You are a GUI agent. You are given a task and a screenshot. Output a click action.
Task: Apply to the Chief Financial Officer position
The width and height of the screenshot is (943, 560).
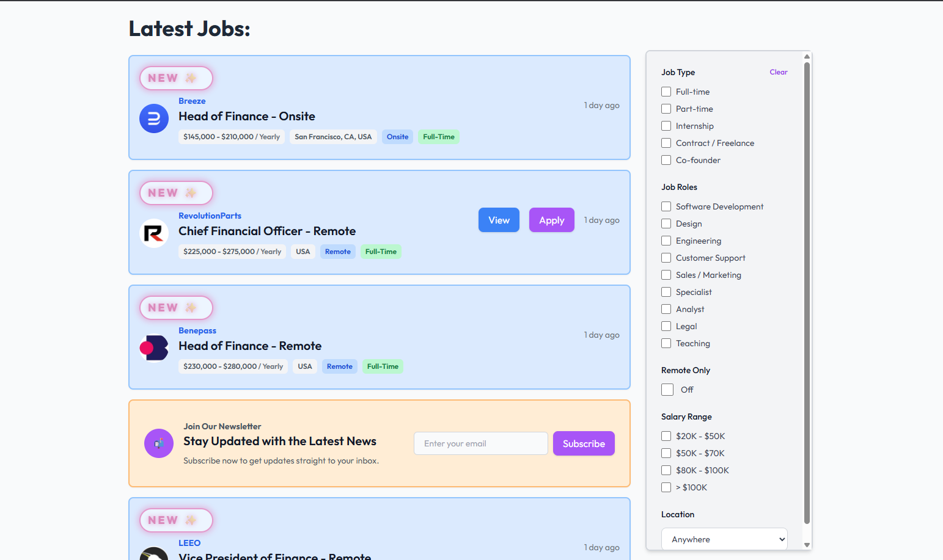[x=551, y=220]
